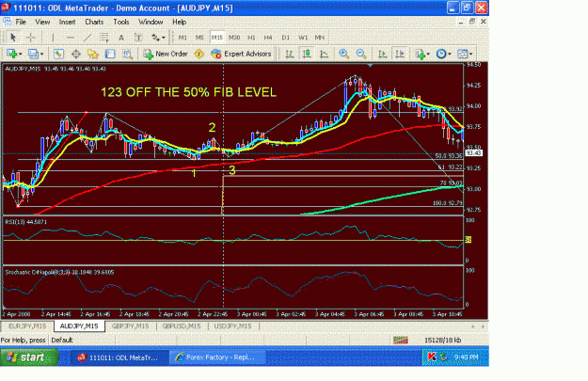Toggle the M15 timeframe button
The image size is (588, 381).
[x=217, y=37]
